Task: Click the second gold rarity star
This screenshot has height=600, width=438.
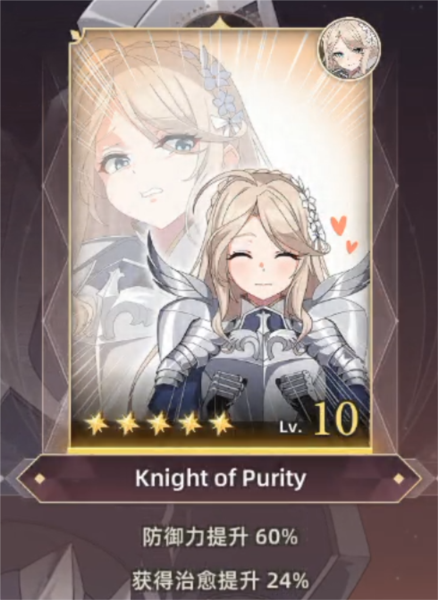Action: click(127, 424)
